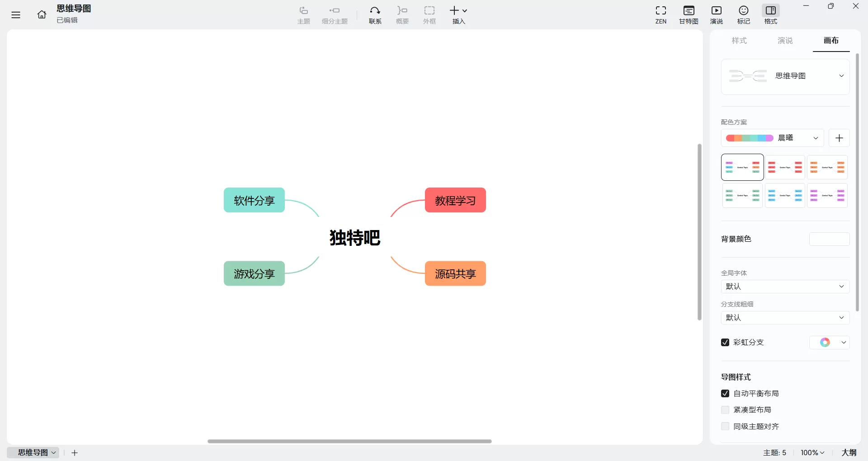Open the 晨曦 color scheme dropdown

pyautogui.click(x=816, y=138)
